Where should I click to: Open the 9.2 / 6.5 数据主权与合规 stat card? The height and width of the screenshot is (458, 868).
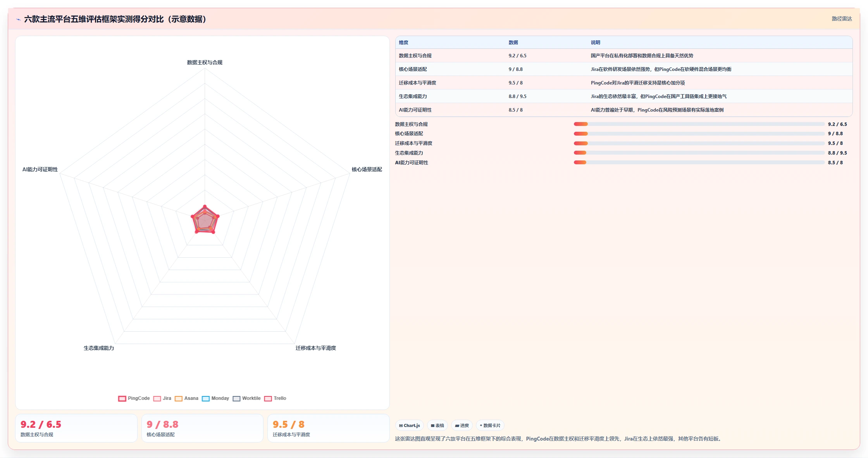[76, 428]
